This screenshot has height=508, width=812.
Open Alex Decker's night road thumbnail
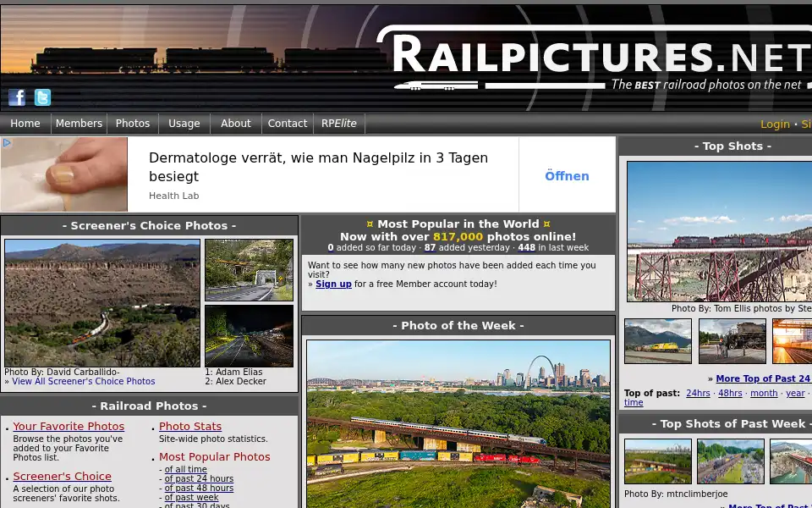[249, 336]
